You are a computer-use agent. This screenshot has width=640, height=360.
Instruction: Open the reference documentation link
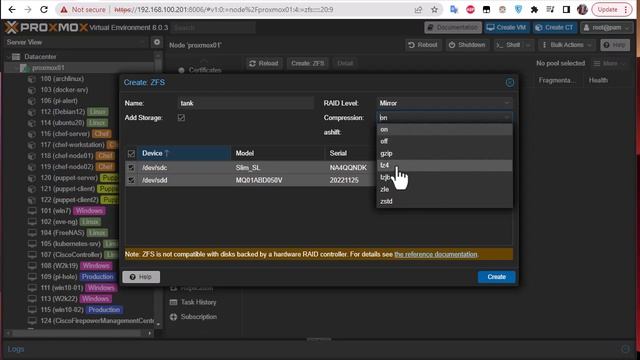point(436,254)
